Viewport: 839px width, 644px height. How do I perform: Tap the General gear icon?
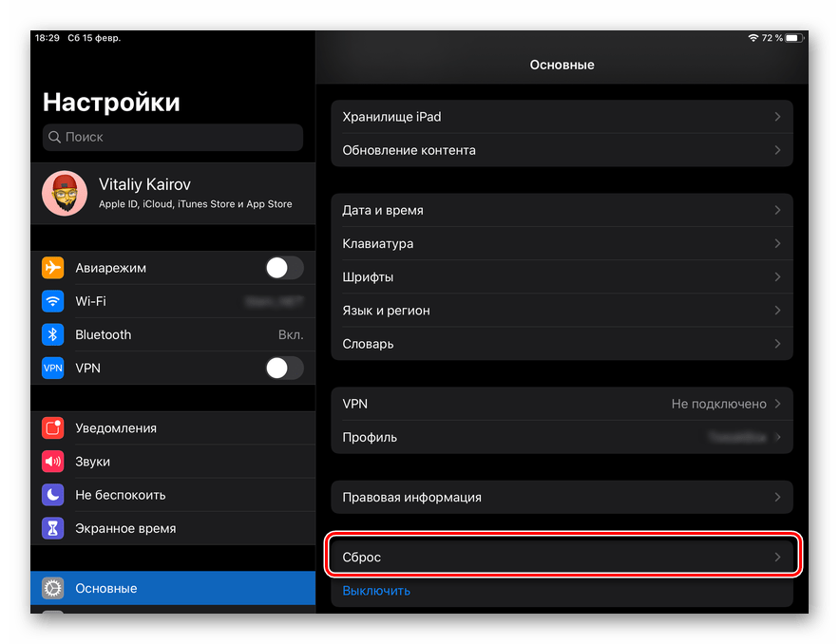coord(53,588)
